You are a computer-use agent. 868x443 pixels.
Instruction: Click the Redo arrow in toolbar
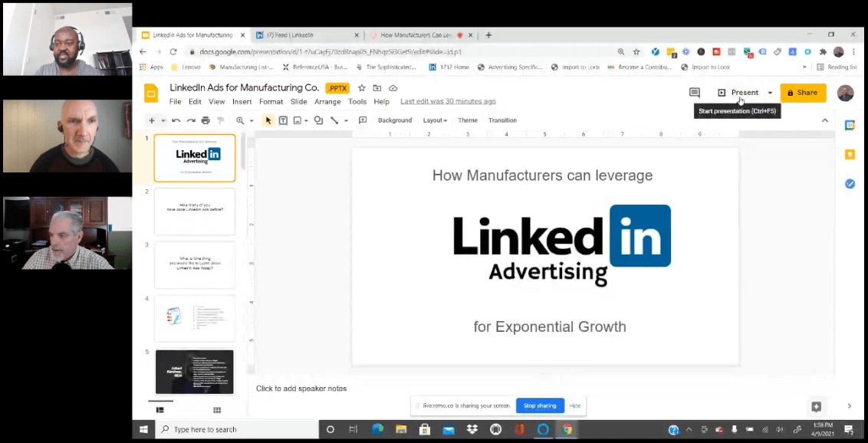coord(191,120)
